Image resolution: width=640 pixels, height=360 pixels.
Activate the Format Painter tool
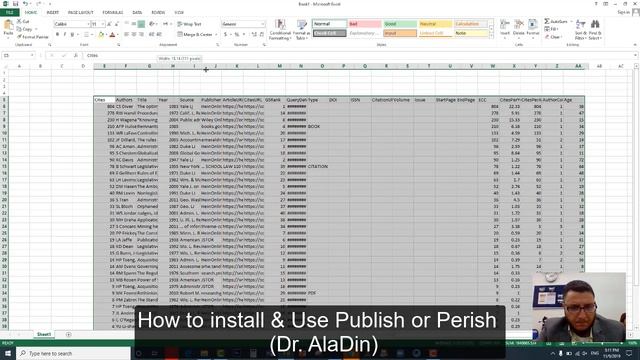33,37
